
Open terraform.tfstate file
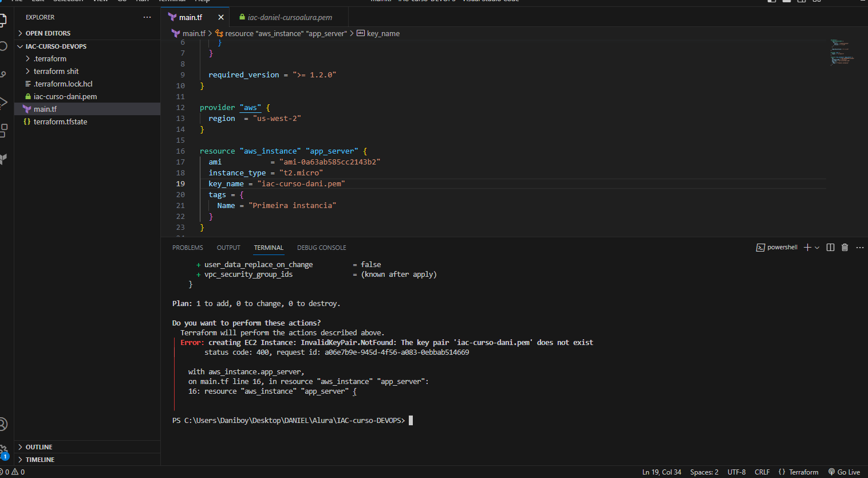tap(87, 122)
